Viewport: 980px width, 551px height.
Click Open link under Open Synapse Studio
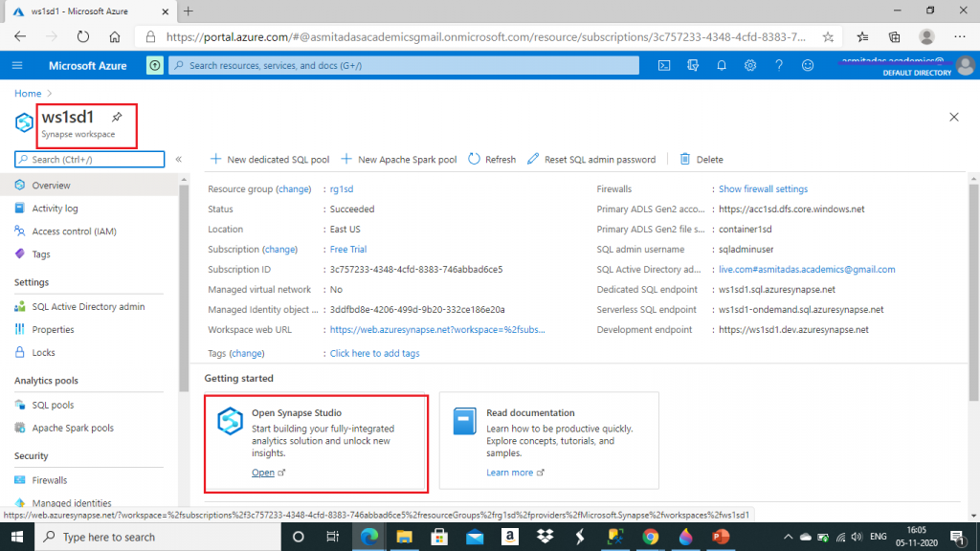coord(263,473)
